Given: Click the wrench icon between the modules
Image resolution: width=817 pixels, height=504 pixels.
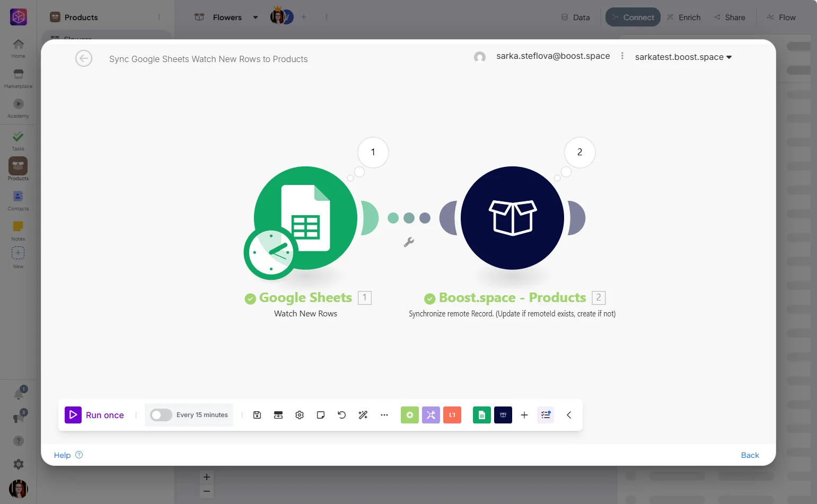Looking at the screenshot, I should [x=409, y=242].
